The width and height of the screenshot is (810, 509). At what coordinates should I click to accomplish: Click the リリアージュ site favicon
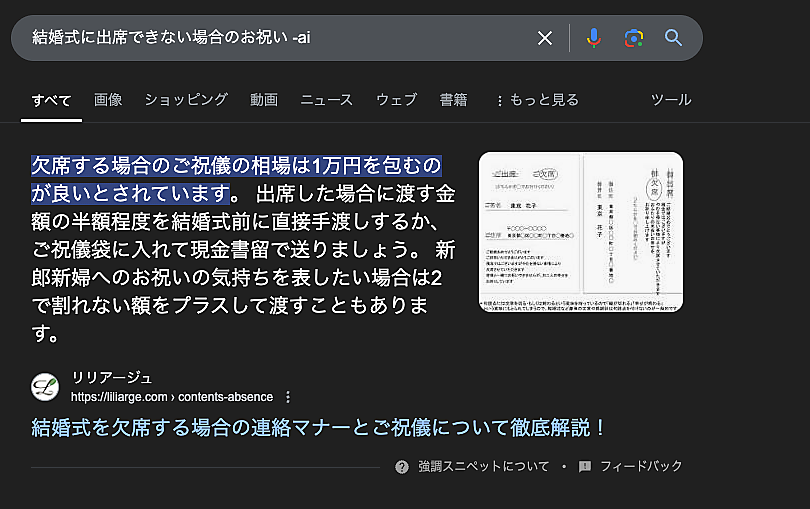tap(45, 387)
